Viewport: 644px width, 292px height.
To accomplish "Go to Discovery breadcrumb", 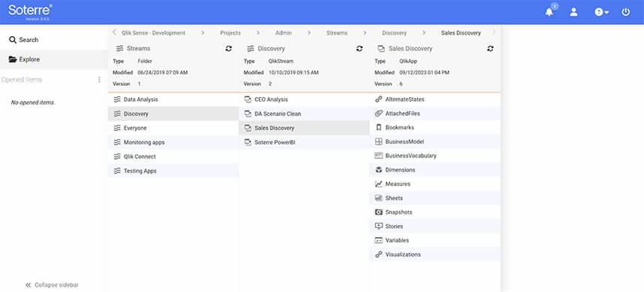I will (395, 33).
